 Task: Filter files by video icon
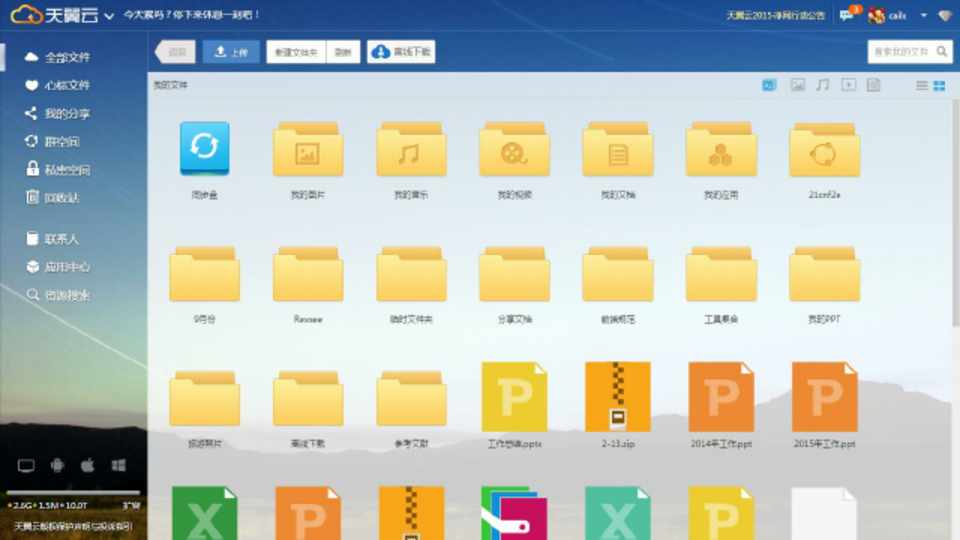tap(848, 86)
